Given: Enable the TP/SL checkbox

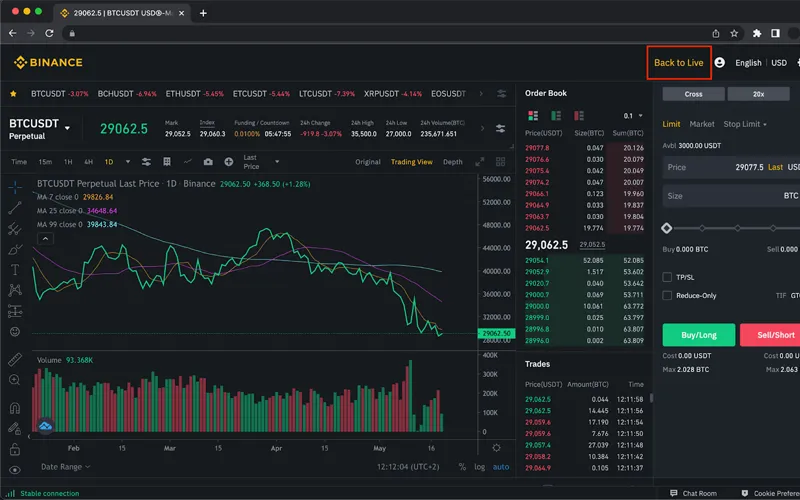Looking at the screenshot, I should click(667, 277).
